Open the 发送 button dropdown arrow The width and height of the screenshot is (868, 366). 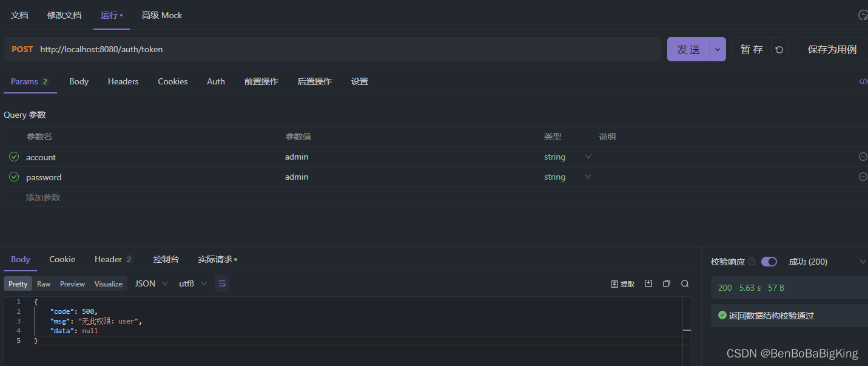click(x=716, y=49)
